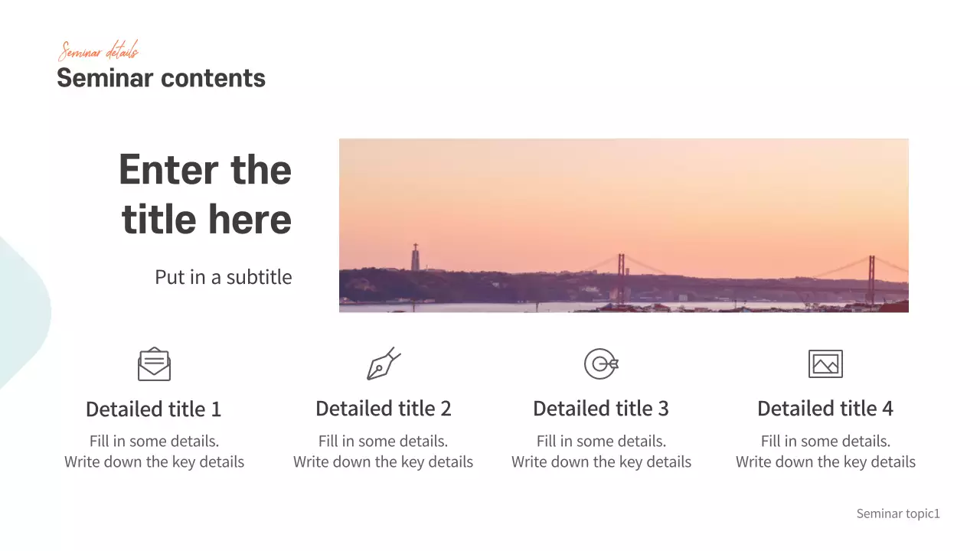Screen dimensions: 980x551
Task: Click the target with arrow icon
Action: [x=601, y=364]
